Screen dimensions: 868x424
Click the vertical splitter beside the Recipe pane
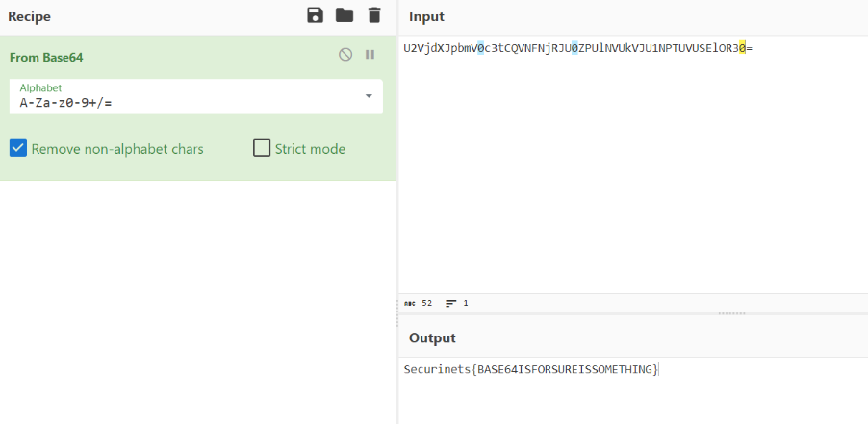tap(396, 314)
